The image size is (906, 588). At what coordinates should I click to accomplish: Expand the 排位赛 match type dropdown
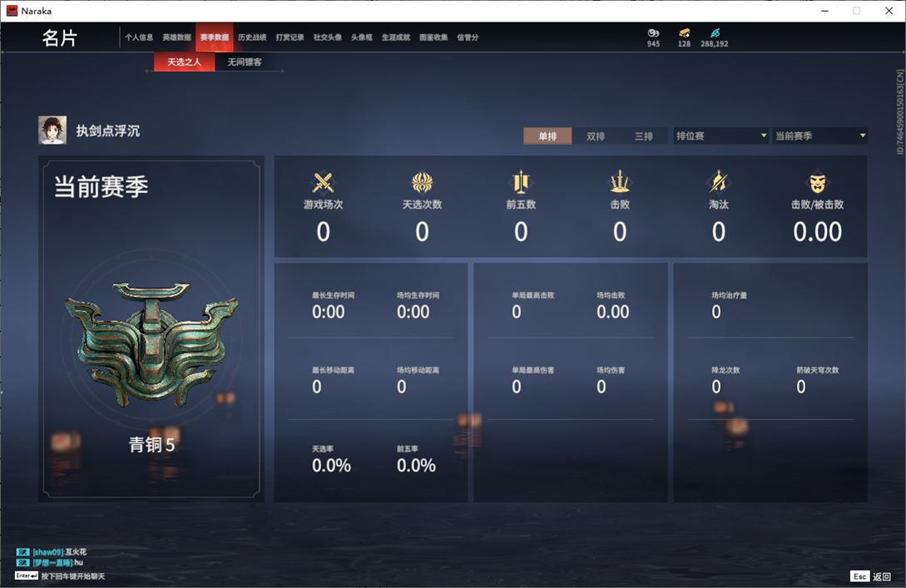(721, 136)
